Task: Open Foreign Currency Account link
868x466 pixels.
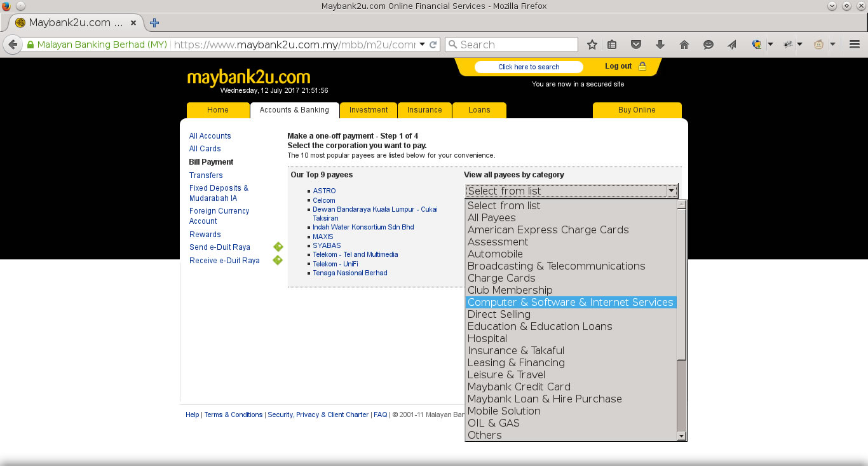Action: (x=219, y=216)
